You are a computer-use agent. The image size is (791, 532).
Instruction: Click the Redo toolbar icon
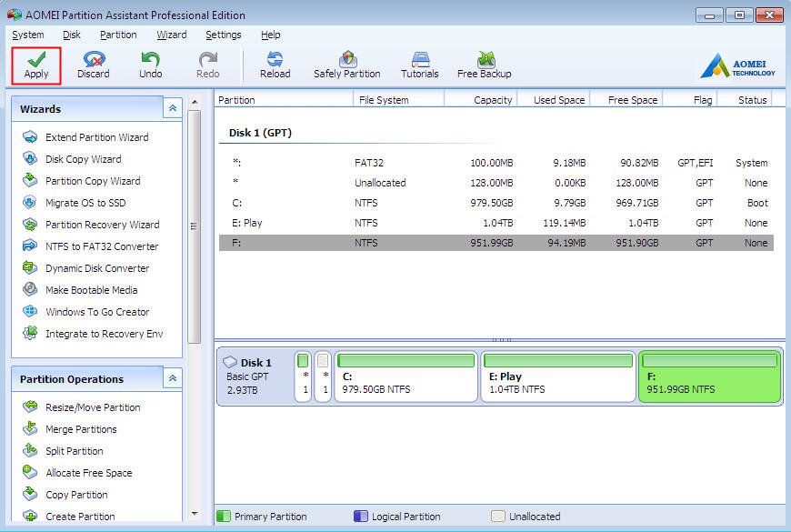208,65
